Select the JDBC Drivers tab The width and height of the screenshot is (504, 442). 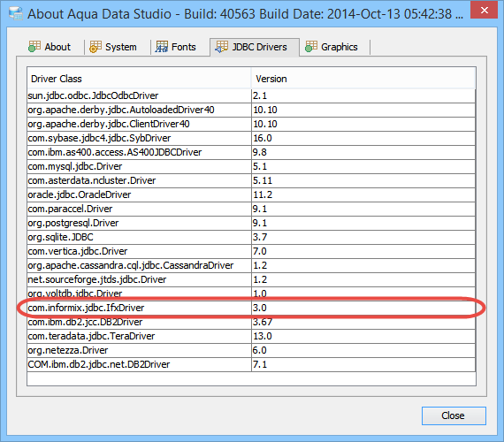tap(255, 47)
